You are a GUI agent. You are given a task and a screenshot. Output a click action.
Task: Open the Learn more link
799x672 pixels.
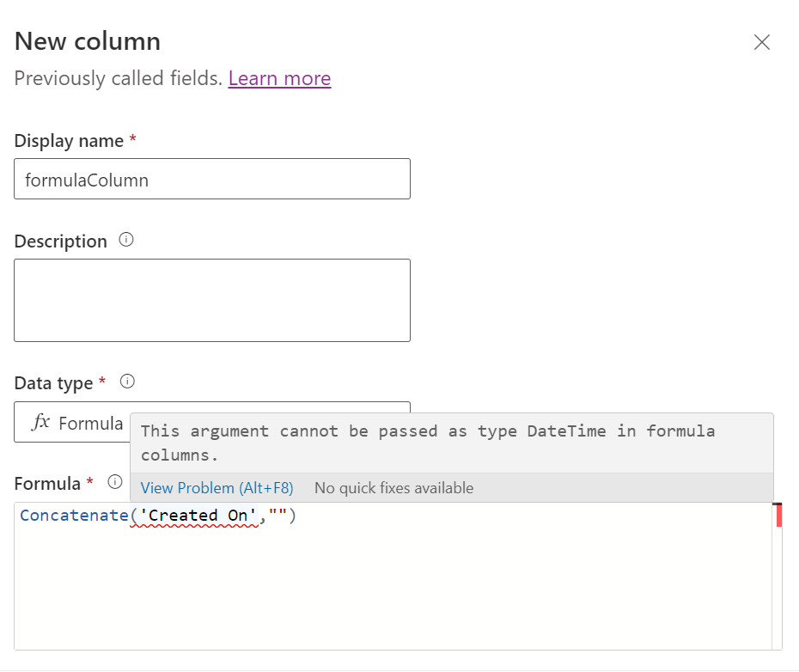pos(279,77)
